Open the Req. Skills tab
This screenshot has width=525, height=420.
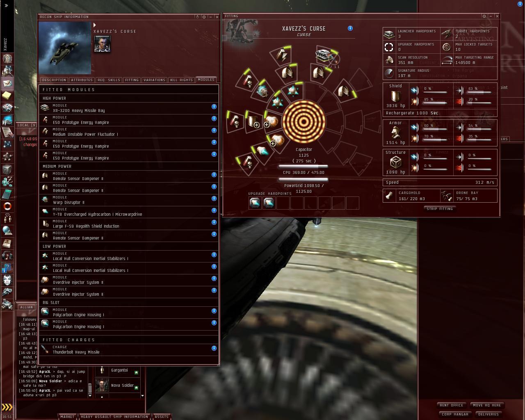tap(109, 80)
